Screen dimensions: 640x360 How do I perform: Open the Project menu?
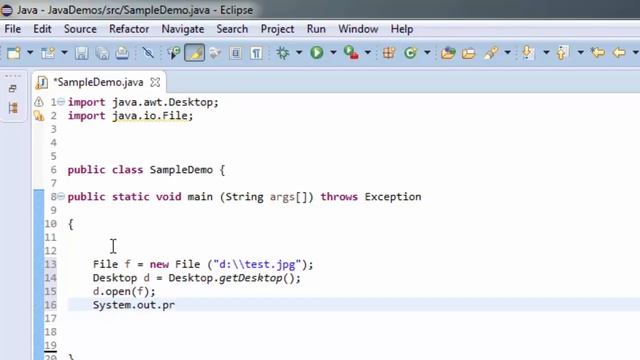click(277, 29)
